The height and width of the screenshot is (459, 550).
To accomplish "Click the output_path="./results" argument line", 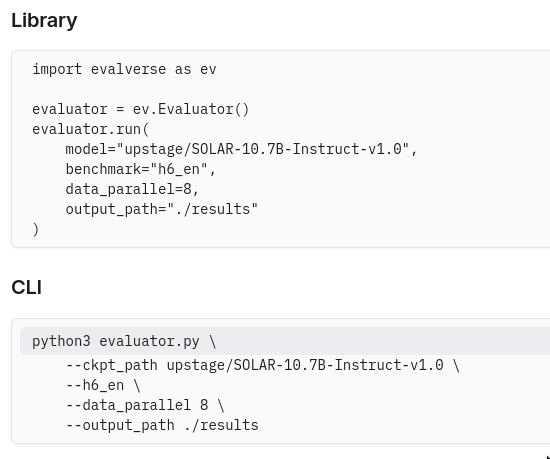I will pos(162,209).
